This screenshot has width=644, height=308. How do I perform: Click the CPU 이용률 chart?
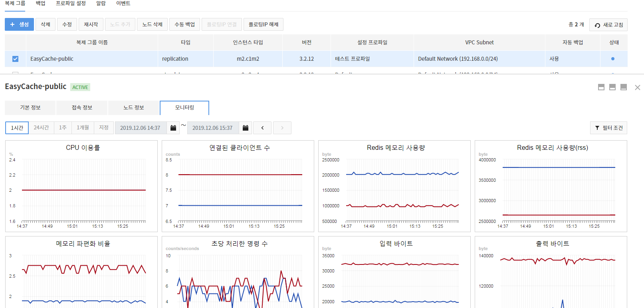point(81,186)
